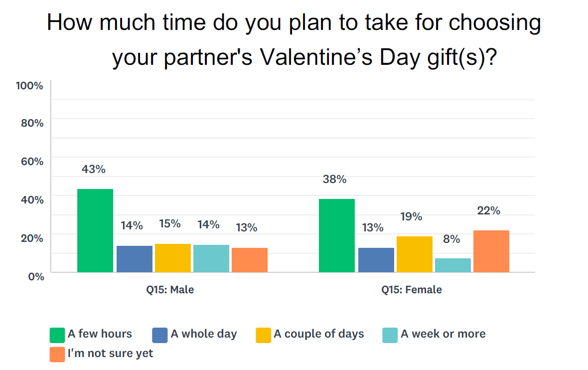This screenshot has width=588, height=370.
Task: Click the blue 'A whole day' legend swatch
Action: tap(160, 335)
